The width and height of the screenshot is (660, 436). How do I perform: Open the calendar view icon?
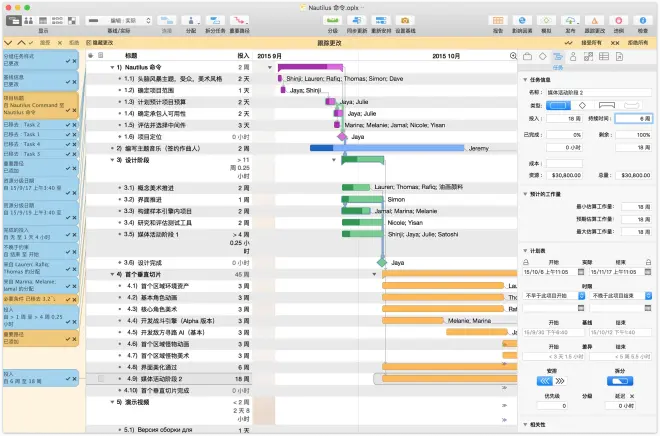43,20
